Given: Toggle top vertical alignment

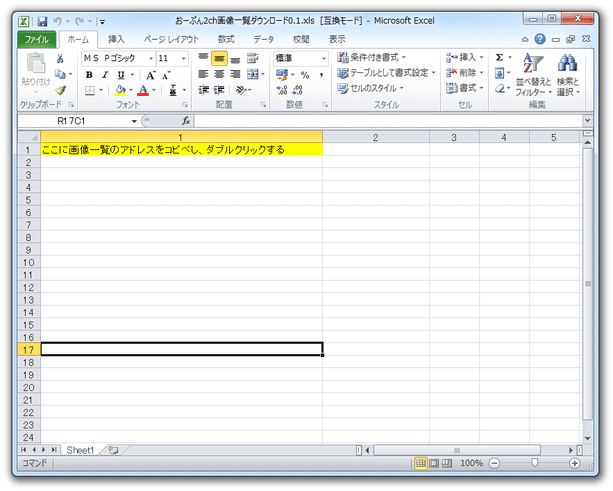Looking at the screenshot, I should pos(203,58).
